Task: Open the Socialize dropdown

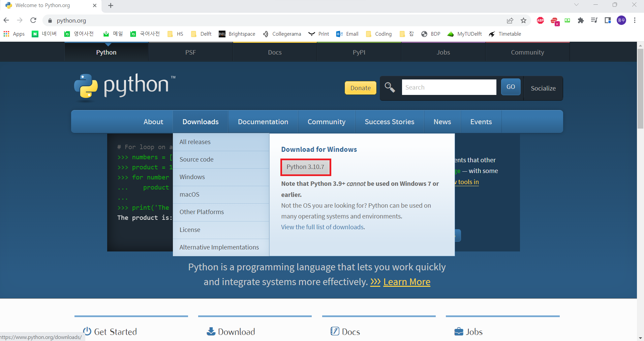Action: 543,88
